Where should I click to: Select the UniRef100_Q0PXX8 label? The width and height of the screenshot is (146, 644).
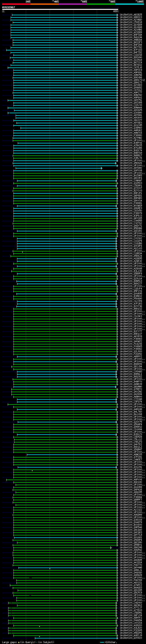coord(131,170)
